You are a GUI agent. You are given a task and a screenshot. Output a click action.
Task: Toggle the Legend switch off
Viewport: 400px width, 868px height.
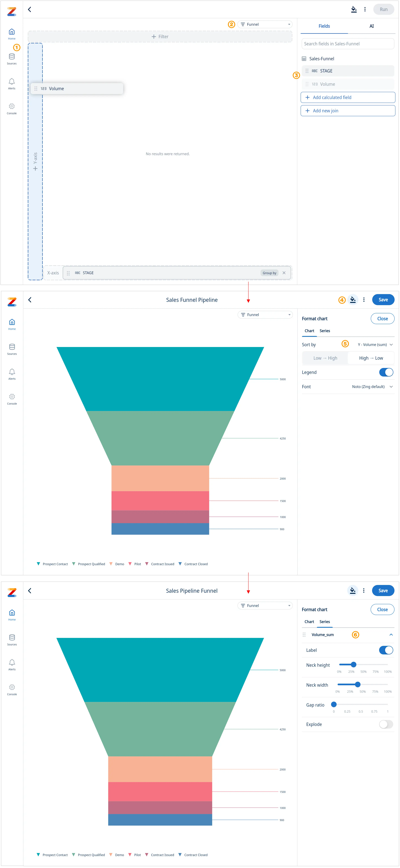click(386, 372)
